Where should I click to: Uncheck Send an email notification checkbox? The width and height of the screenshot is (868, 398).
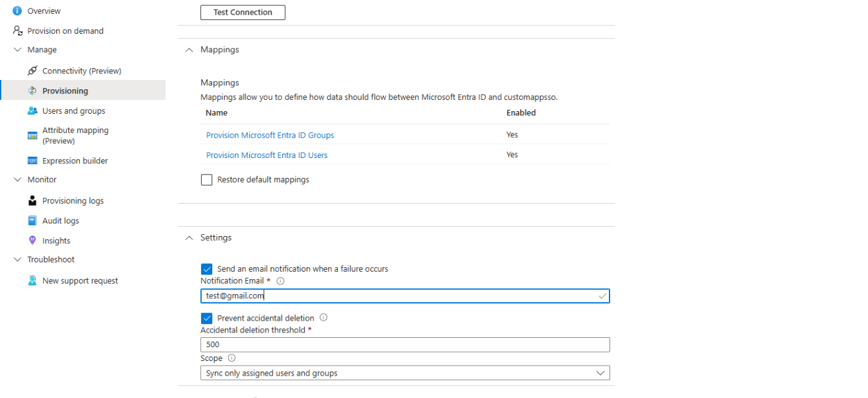[x=207, y=269]
